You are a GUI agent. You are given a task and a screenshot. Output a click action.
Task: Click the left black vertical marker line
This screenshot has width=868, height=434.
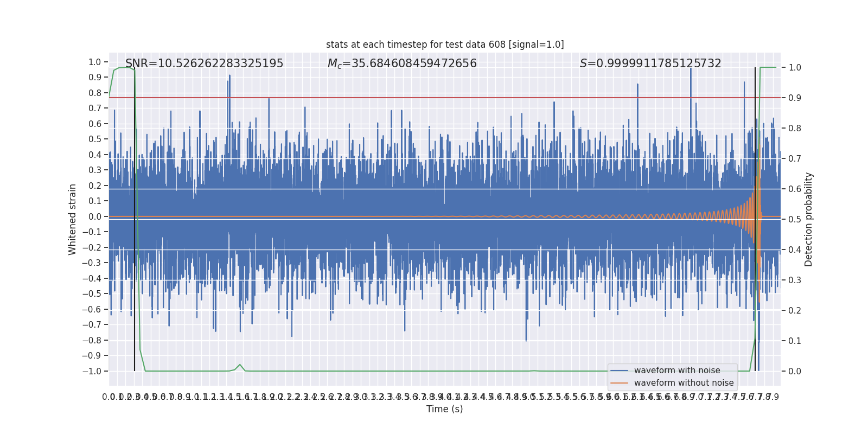coord(135,219)
